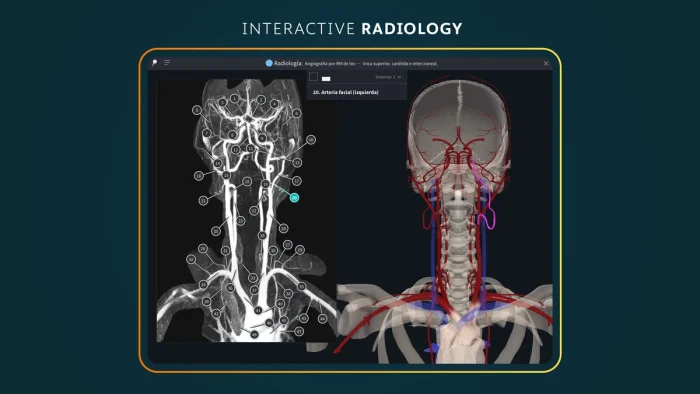Image resolution: width=700 pixels, height=394 pixels.
Task: Select marker 5 on the angiogram
Action: 197,110
